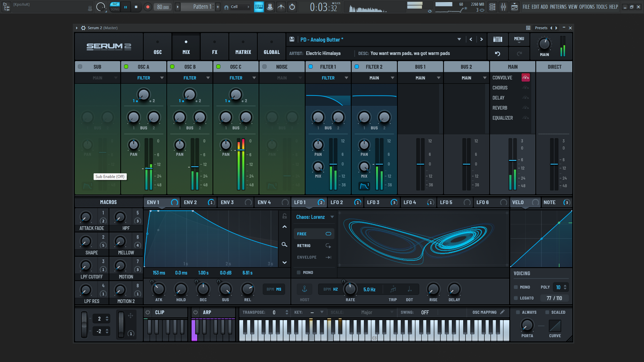The height and width of the screenshot is (362, 644).
Task: Switch to the OSC tab
Action: pyautogui.click(x=158, y=47)
